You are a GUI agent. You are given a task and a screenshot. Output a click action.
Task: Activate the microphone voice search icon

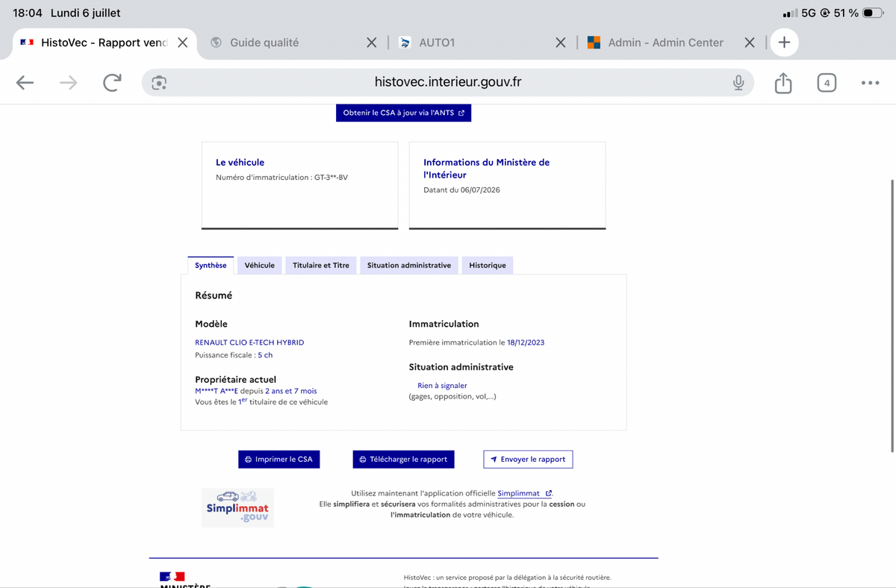click(738, 83)
